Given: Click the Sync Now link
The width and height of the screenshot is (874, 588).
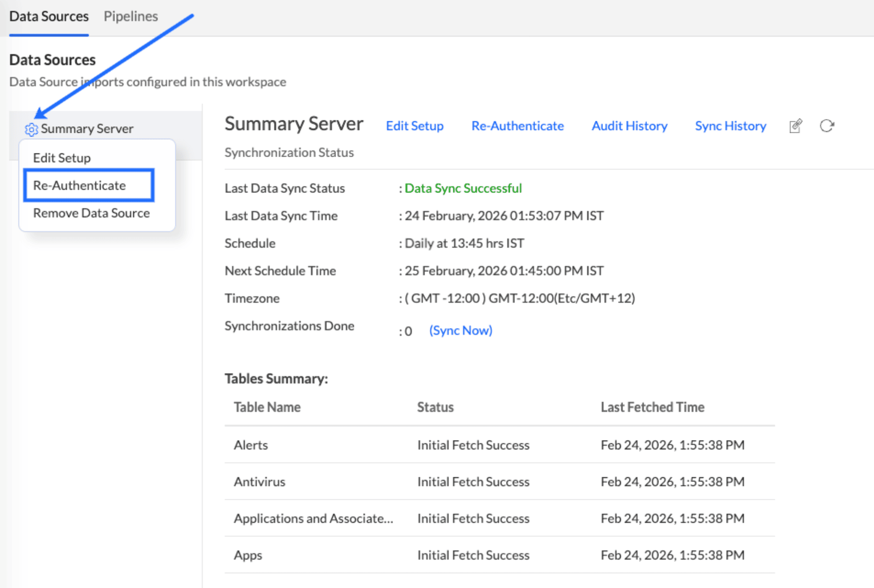Looking at the screenshot, I should (x=461, y=331).
